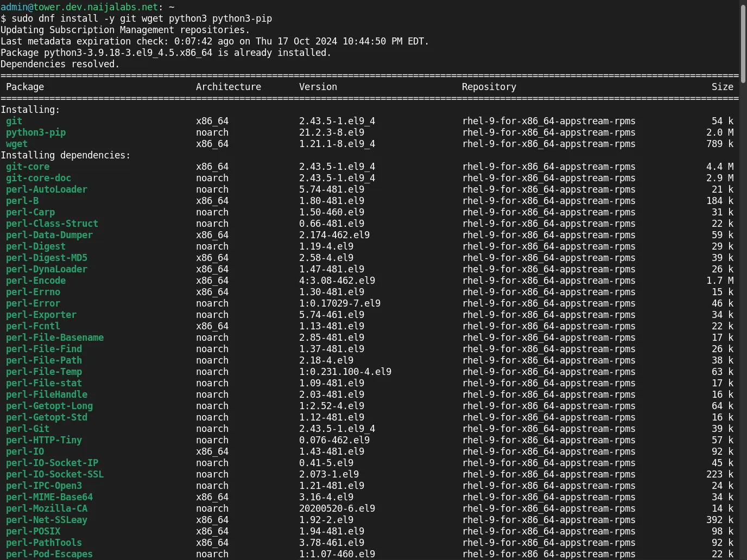Click the 'git' package name

14,121
